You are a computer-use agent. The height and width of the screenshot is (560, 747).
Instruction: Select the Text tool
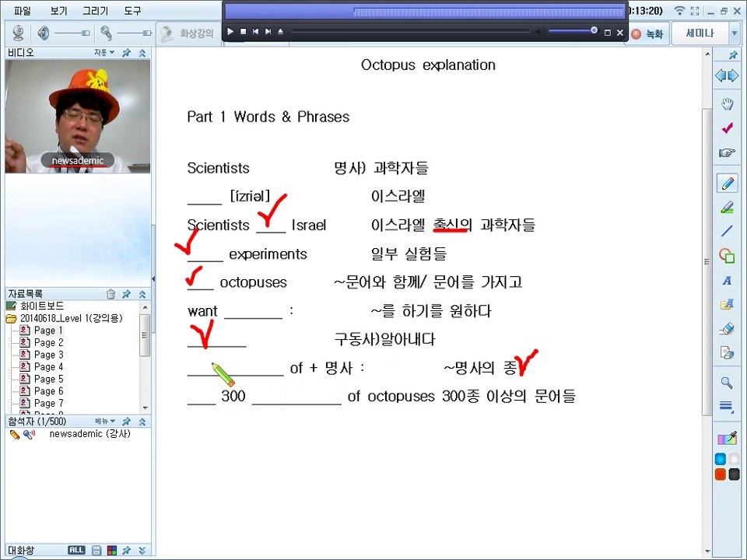(x=727, y=281)
